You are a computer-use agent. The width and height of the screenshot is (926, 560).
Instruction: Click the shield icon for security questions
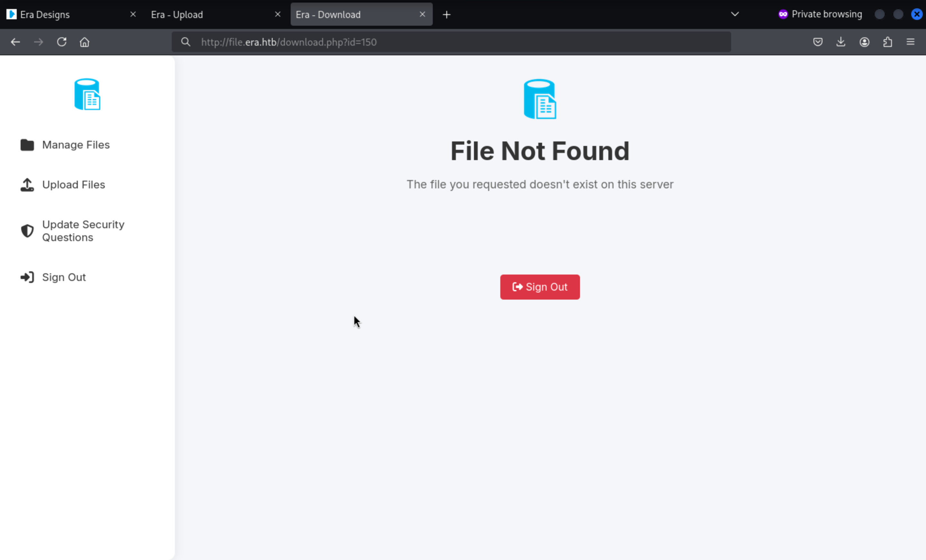pyautogui.click(x=27, y=231)
